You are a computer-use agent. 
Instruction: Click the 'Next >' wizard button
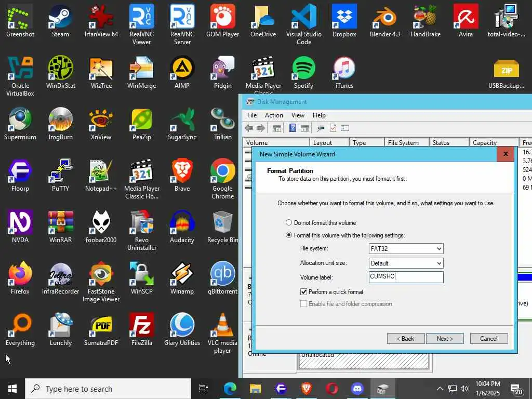click(x=445, y=339)
